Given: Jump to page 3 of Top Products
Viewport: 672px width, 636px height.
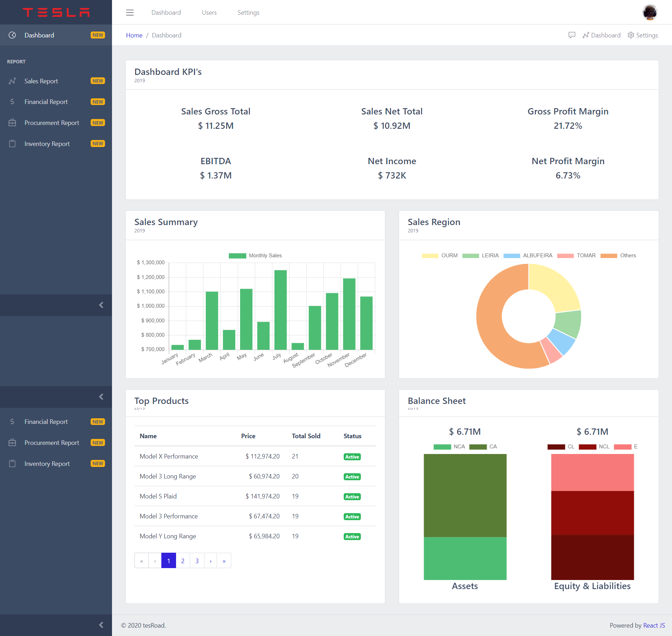Looking at the screenshot, I should [197, 561].
